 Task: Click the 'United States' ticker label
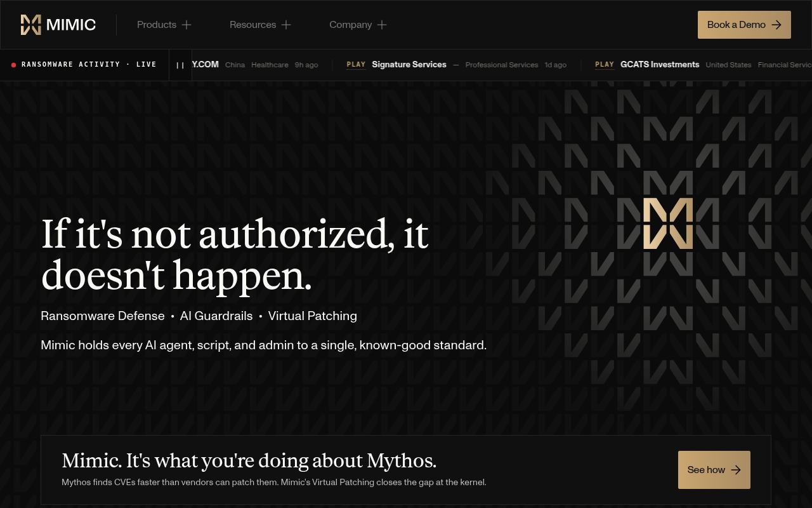point(728,65)
